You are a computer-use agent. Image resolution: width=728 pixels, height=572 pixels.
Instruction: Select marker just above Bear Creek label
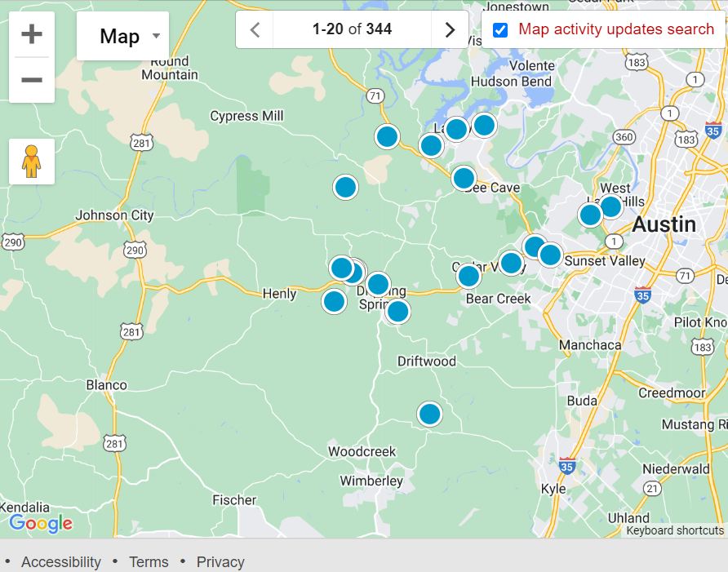tap(468, 277)
